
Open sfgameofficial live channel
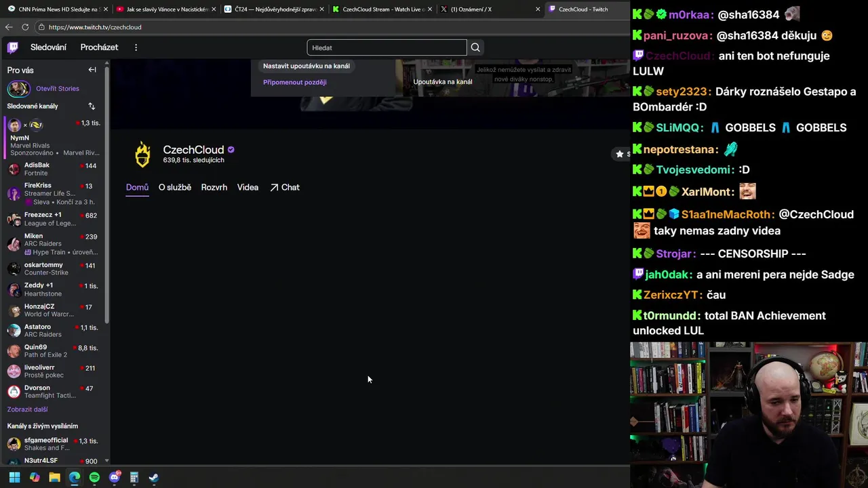[54, 444]
